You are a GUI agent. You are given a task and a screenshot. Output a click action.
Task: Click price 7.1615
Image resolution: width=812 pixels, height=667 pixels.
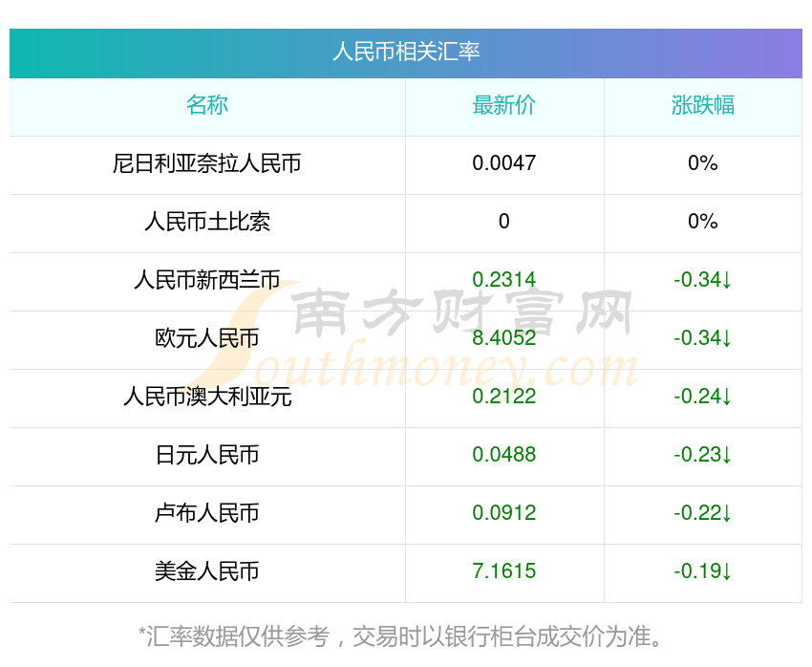tap(503, 571)
